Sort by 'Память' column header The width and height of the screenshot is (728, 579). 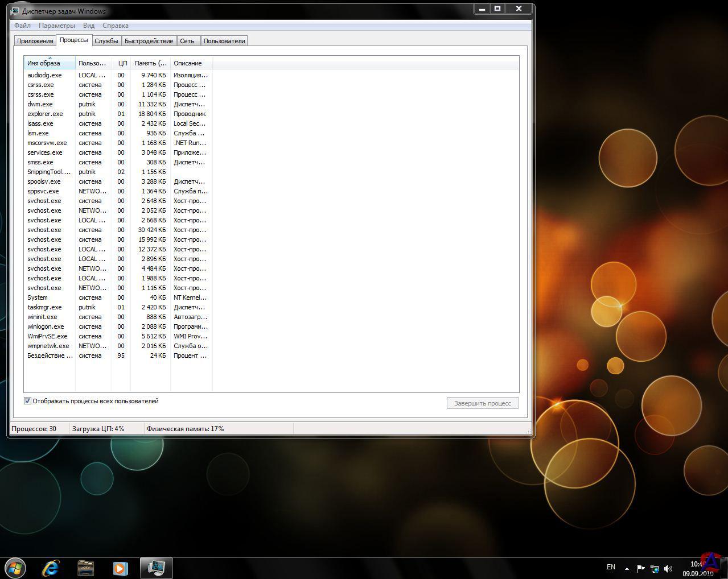coord(150,63)
